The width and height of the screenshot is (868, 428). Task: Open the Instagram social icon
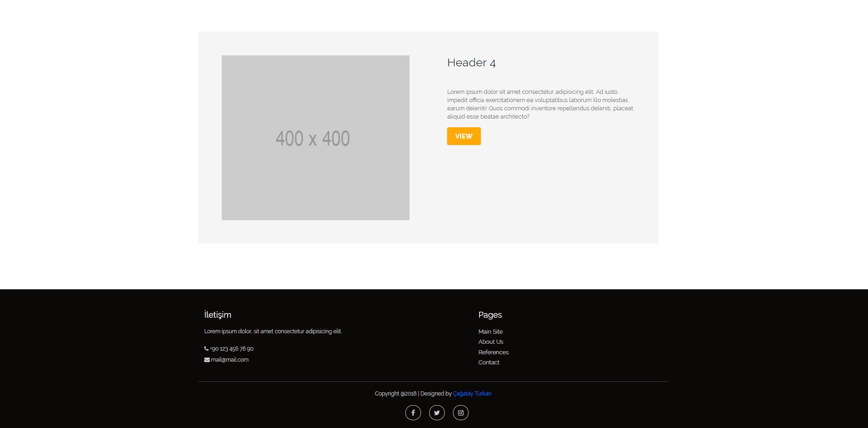460,413
